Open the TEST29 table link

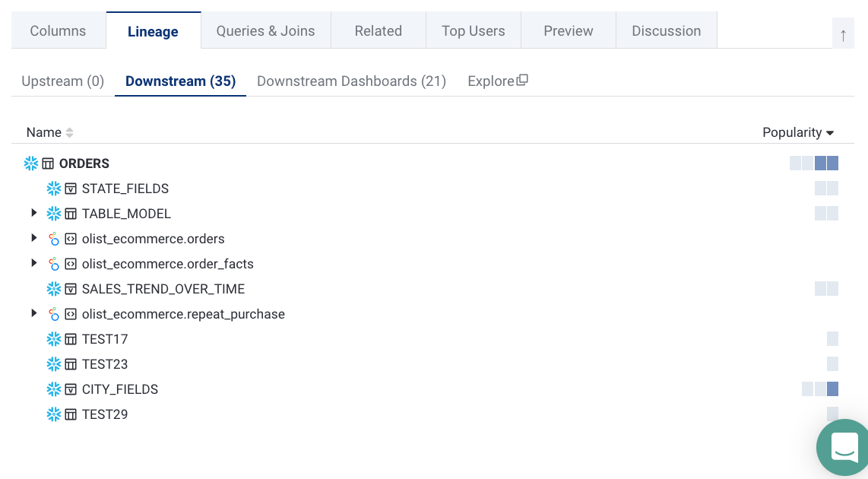click(105, 414)
